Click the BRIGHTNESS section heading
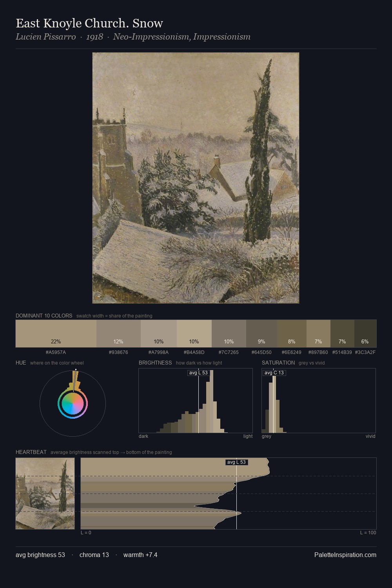 point(155,363)
